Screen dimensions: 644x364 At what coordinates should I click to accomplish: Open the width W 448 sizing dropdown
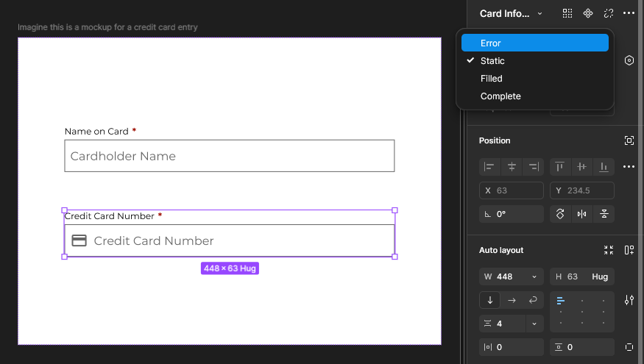click(534, 276)
